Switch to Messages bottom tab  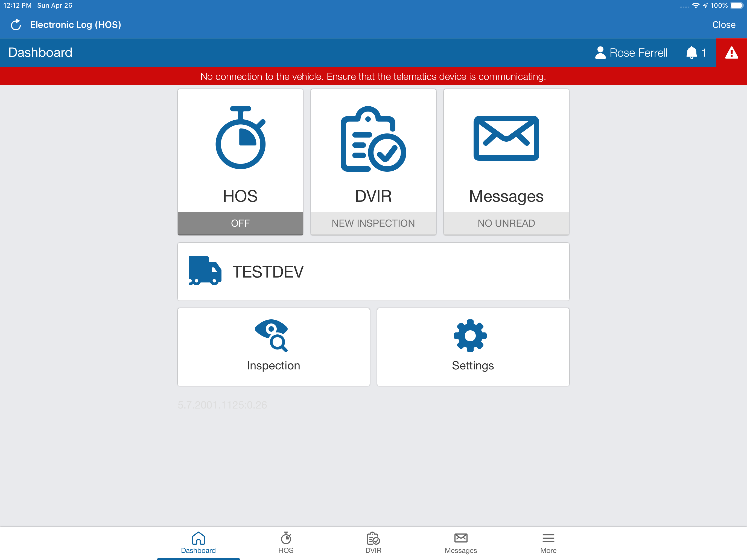pos(461,542)
